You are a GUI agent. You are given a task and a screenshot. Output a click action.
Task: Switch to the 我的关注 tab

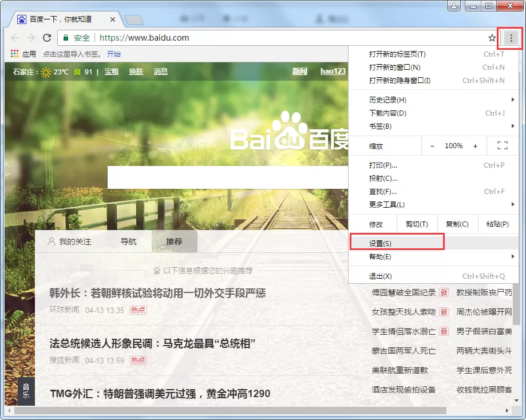[70, 241]
